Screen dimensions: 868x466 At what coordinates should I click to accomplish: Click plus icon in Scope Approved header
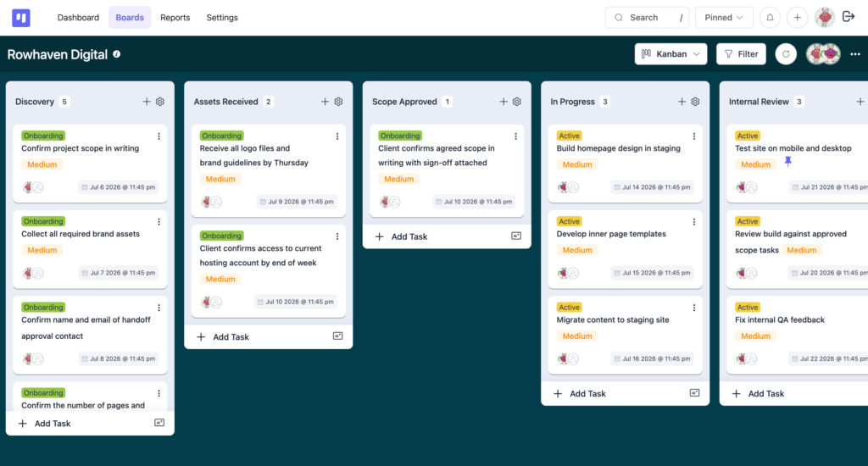tap(504, 102)
